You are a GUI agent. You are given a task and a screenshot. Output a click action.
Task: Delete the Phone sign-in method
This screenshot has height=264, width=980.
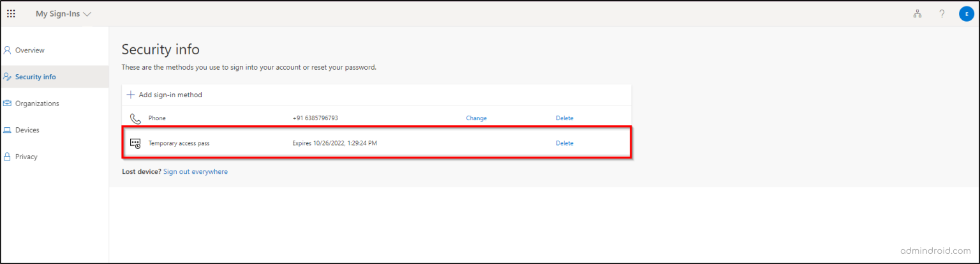pos(564,118)
